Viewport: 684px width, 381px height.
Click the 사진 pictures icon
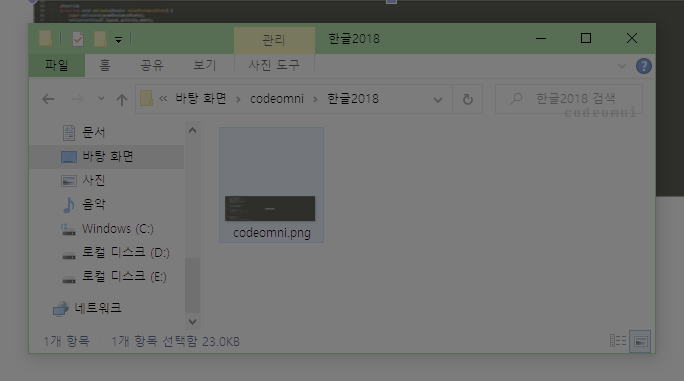point(69,181)
